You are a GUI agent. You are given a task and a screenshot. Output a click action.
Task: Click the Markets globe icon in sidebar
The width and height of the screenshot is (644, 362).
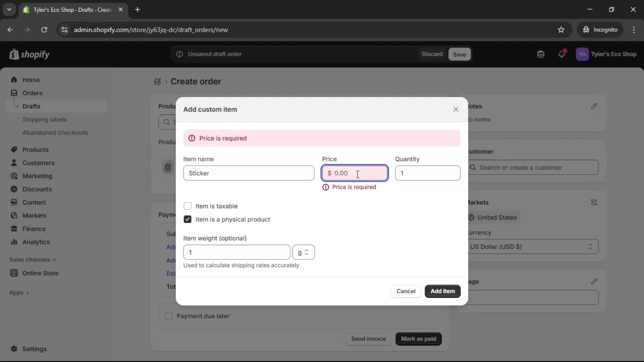pyautogui.click(x=14, y=216)
